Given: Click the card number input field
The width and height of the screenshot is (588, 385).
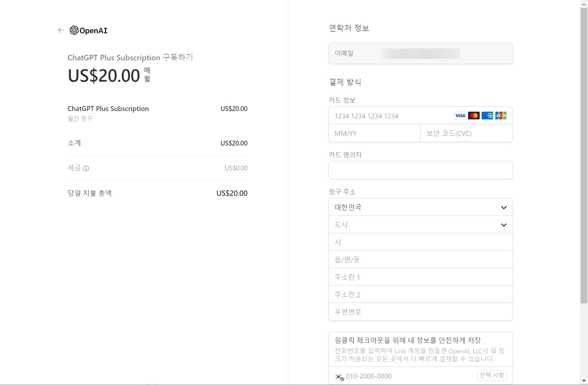Looking at the screenshot, I should click(387, 116).
